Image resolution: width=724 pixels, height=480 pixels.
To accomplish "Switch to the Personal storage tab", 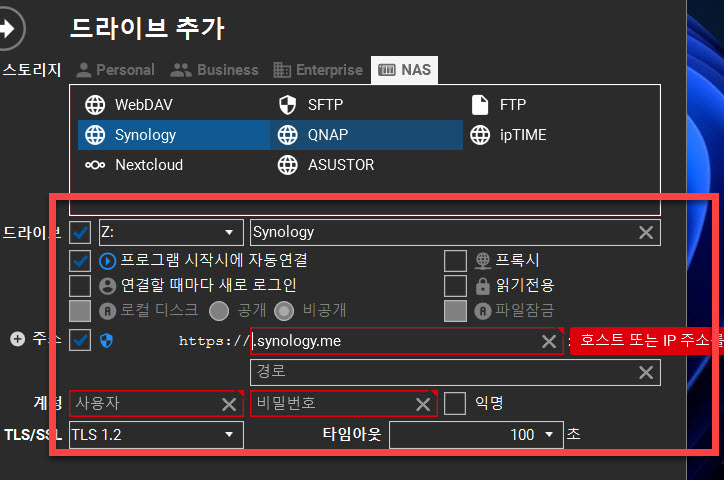I will click(116, 70).
